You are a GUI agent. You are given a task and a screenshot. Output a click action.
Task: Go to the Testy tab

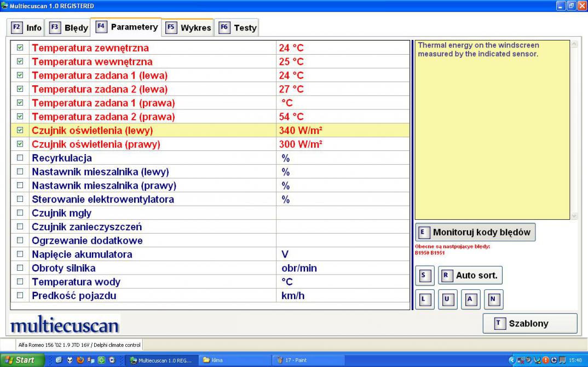[238, 27]
